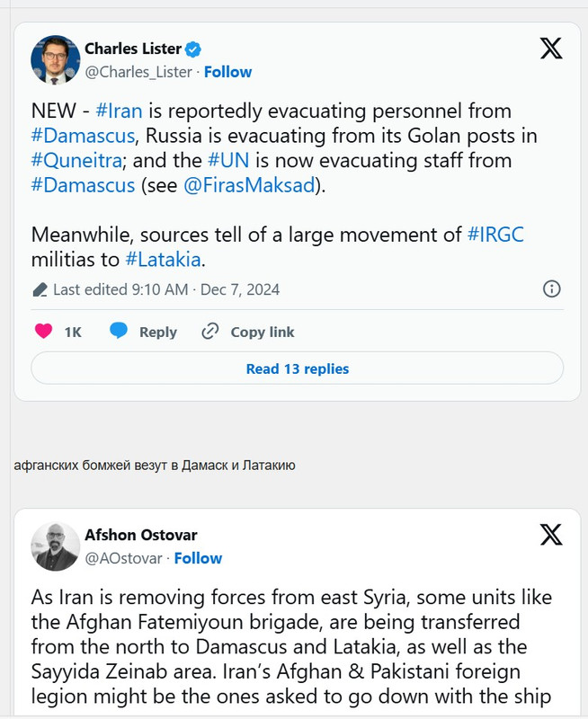
Task: Expand Read 13 replies
Action: point(298,368)
